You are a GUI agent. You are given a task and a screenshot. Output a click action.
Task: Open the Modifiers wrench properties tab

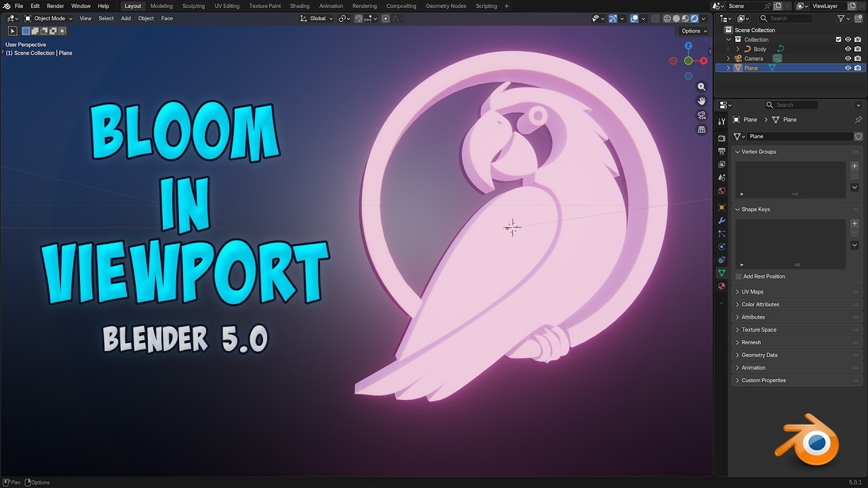tap(722, 220)
